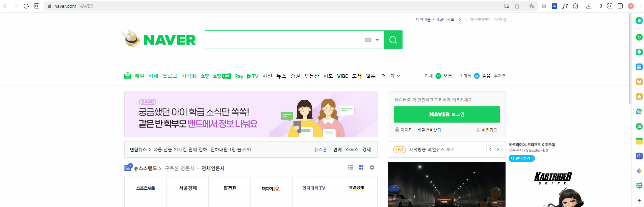Click 비밀번호찾기 link
Viewport: 644px width, 207px height.
point(429,130)
